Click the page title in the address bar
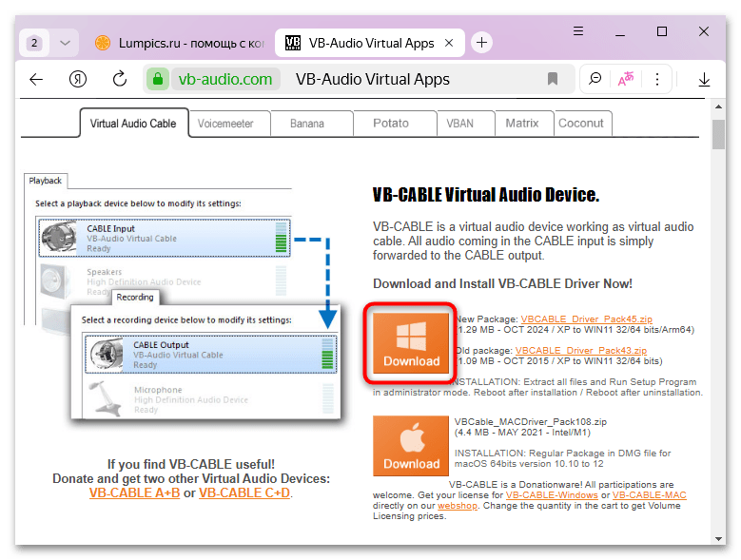741x560 pixels. 373,79
